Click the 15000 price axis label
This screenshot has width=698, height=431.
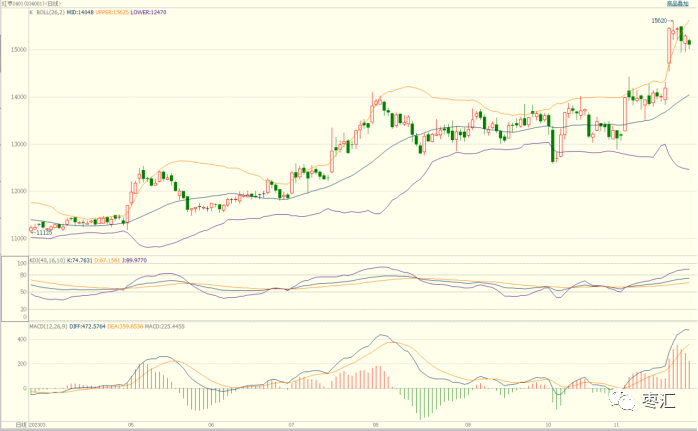[21, 50]
